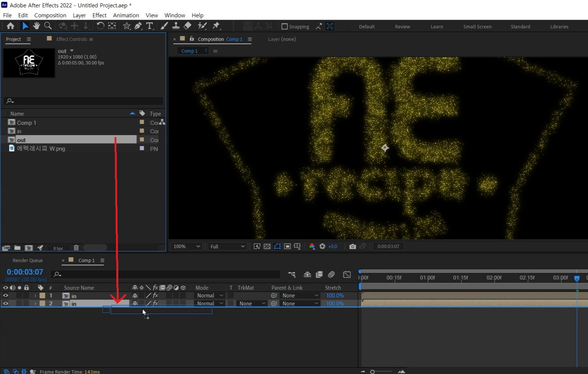Create a new composition icon in Project panel

click(x=29, y=248)
